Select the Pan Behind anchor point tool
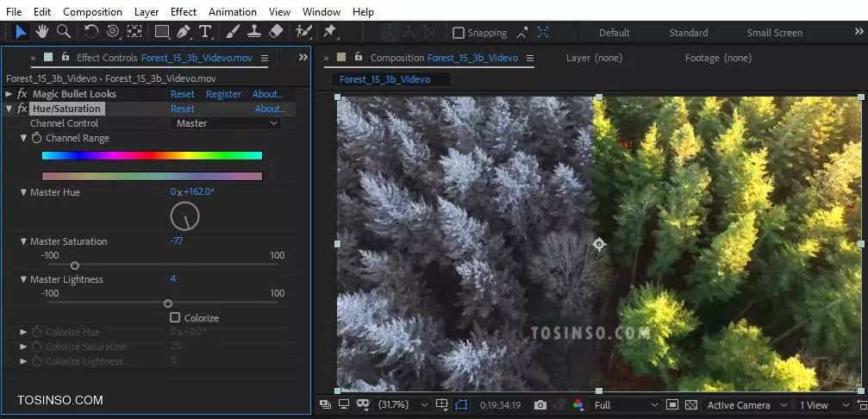Viewport: 868px width, 419px height. click(134, 32)
